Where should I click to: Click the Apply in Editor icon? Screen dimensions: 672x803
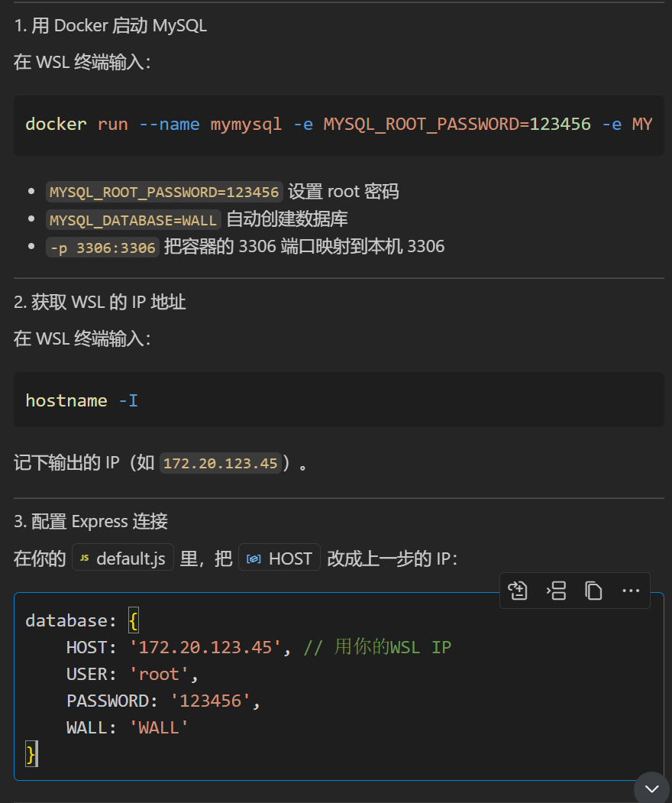point(519,591)
